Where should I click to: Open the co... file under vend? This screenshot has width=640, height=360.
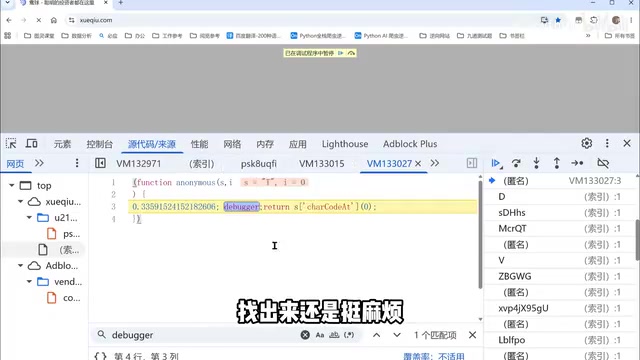tap(63, 298)
